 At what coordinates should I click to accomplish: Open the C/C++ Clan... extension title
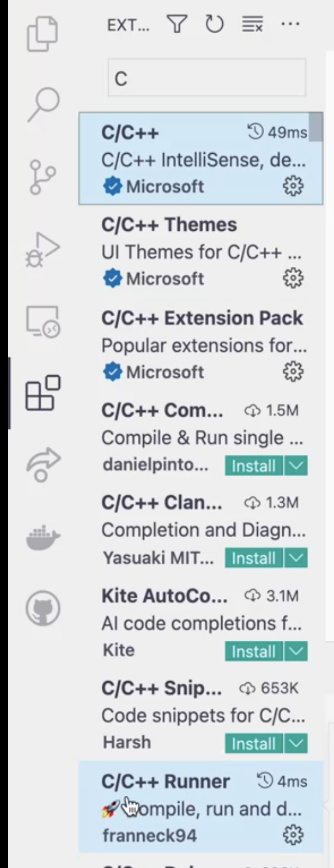point(161,503)
